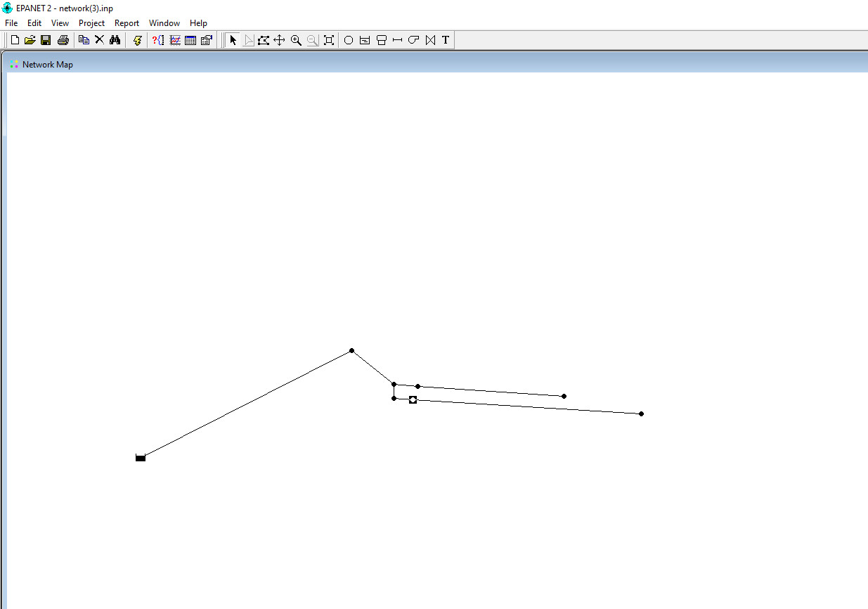Select the Add Junction circle tool

point(349,40)
